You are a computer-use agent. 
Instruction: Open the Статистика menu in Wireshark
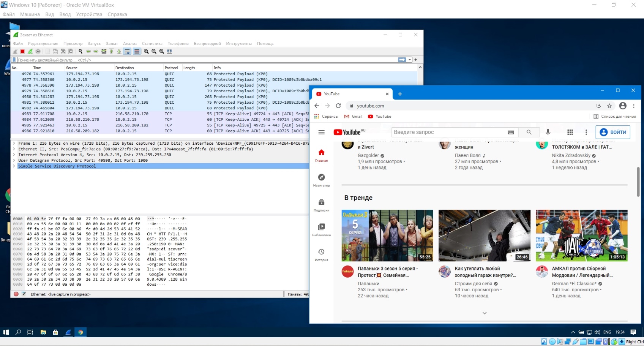tap(152, 44)
